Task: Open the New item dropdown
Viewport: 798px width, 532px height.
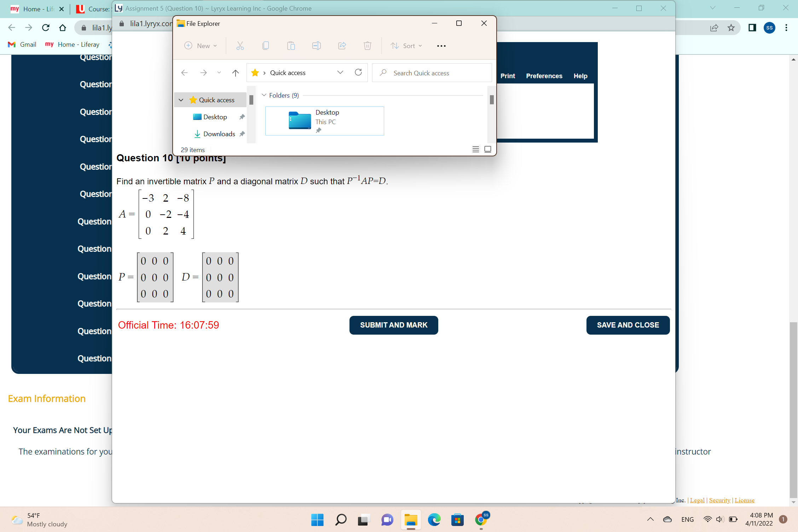Action: [x=201, y=46]
